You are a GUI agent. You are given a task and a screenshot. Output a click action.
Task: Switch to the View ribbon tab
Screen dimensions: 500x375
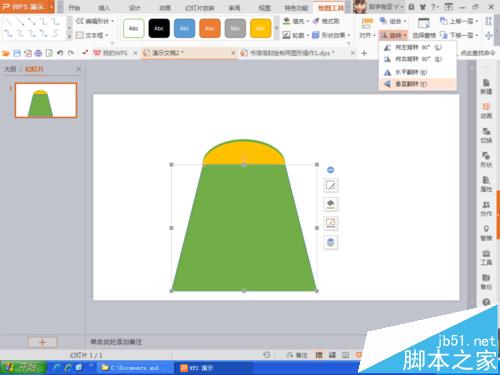[265, 8]
